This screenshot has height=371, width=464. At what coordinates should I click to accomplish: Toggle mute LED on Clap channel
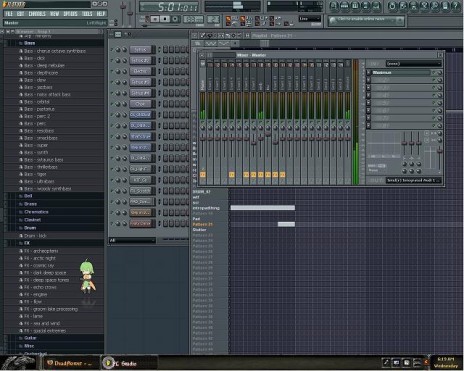tap(112, 104)
